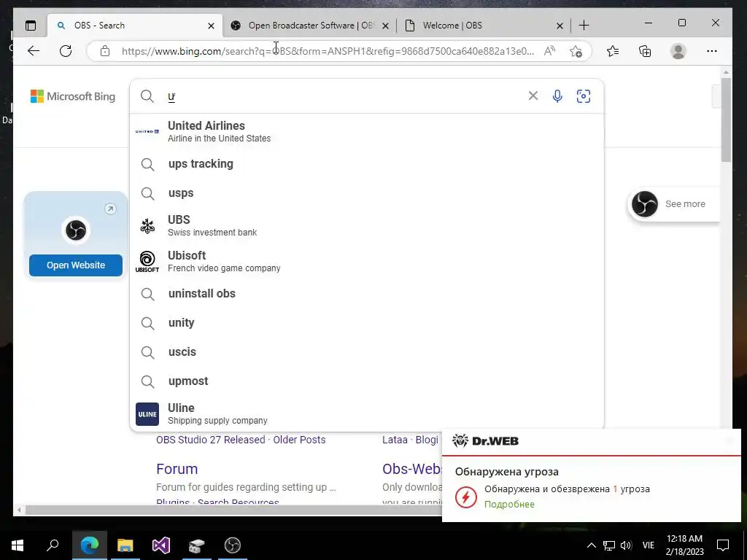Screen dimensions: 747x560
Task: Open the taskbar app beside Visual Studio
Action: pyautogui.click(x=197, y=545)
